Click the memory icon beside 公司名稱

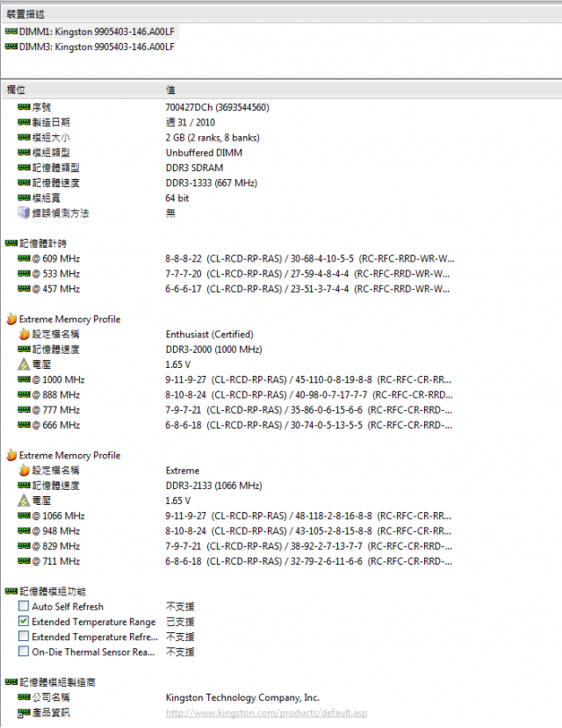point(24,697)
